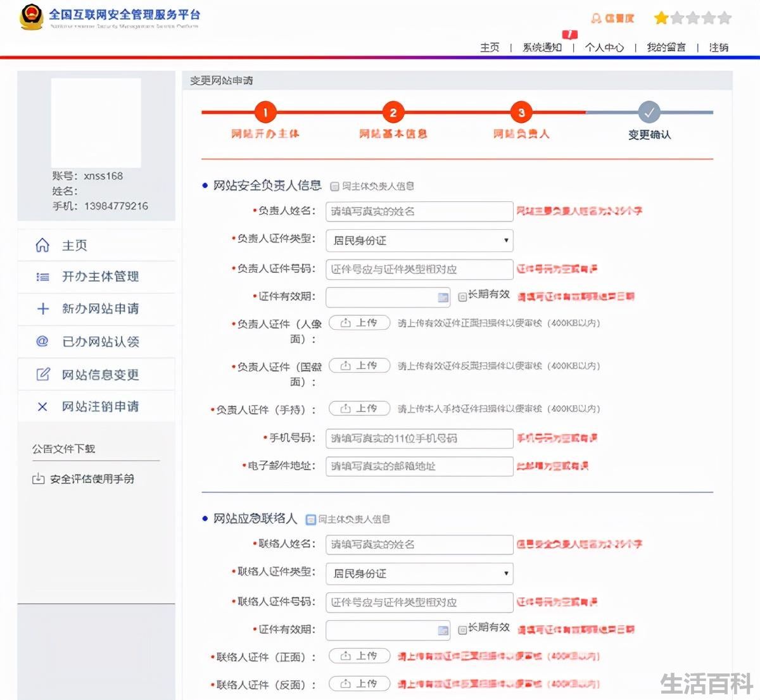Click the X icon beside 网站注销申请
760x700 pixels.
pos(42,406)
